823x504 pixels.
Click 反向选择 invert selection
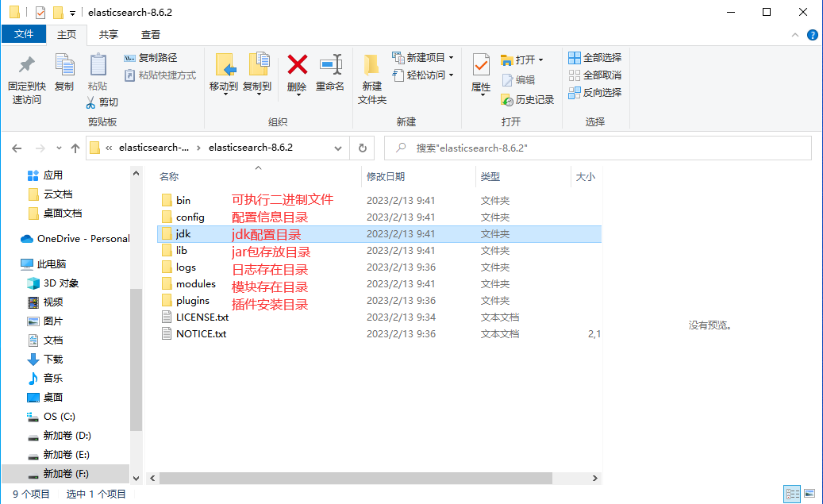(x=595, y=92)
